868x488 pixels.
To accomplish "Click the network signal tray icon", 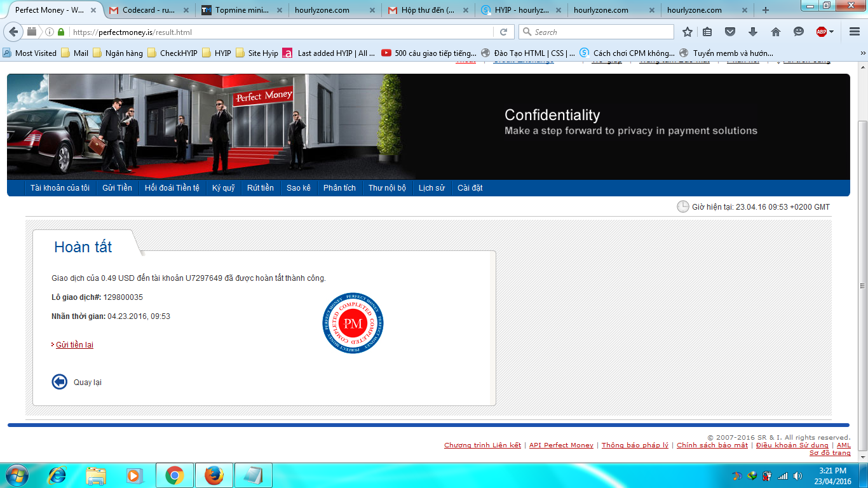I will tap(782, 475).
